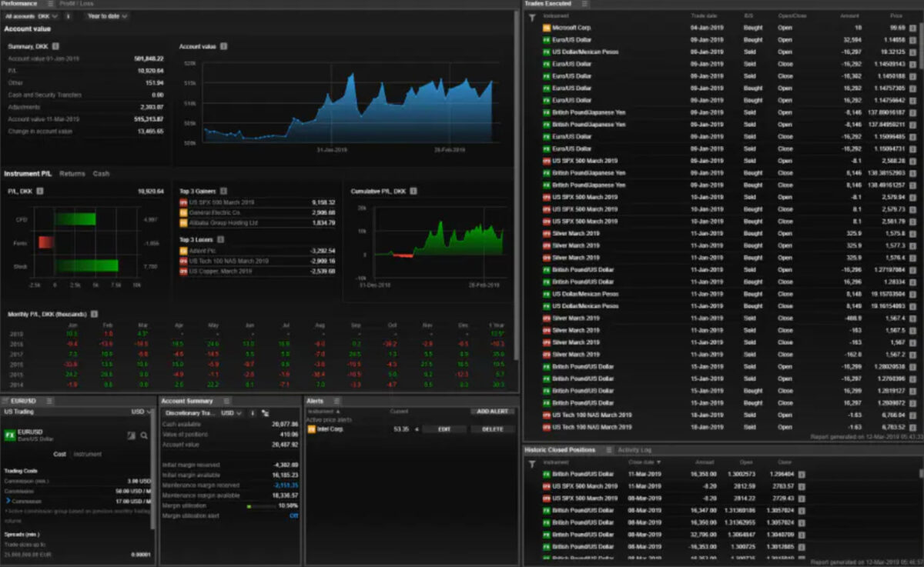Open the All accounts DKK dropdown

click(30, 15)
